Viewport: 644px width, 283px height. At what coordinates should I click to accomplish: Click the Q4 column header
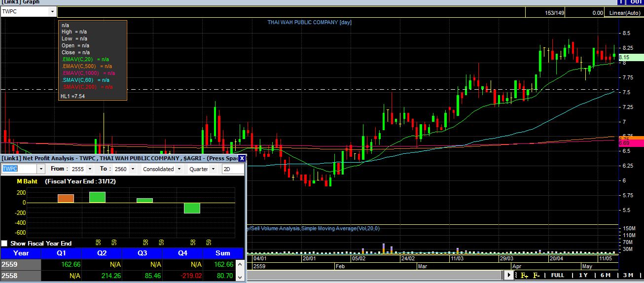[x=183, y=253]
